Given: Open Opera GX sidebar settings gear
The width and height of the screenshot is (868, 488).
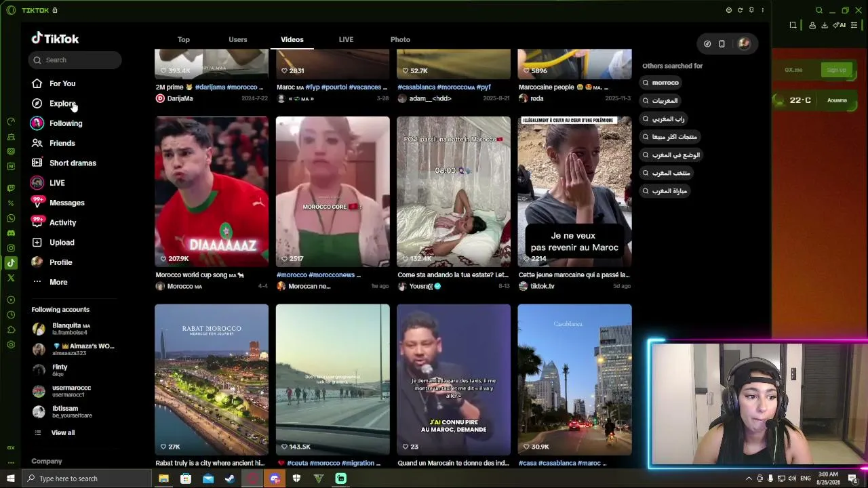Looking at the screenshot, I should [x=11, y=344].
